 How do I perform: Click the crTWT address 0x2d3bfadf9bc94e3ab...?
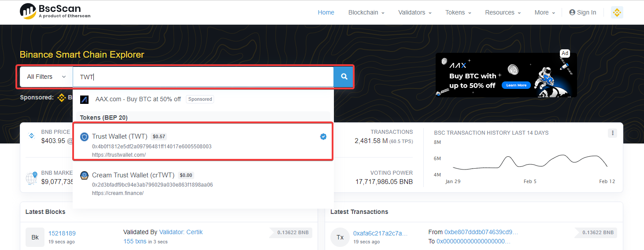pos(152,185)
